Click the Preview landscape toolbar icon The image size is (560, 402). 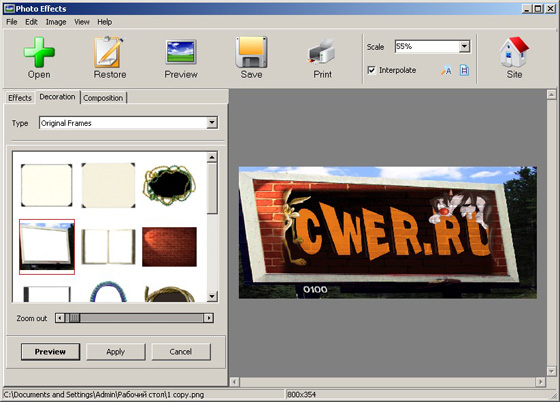click(x=181, y=52)
